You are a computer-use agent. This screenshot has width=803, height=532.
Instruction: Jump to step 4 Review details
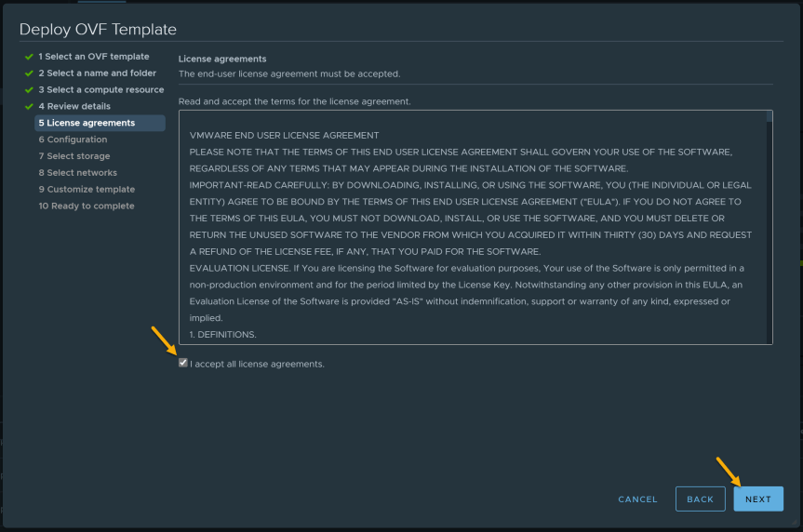click(74, 107)
